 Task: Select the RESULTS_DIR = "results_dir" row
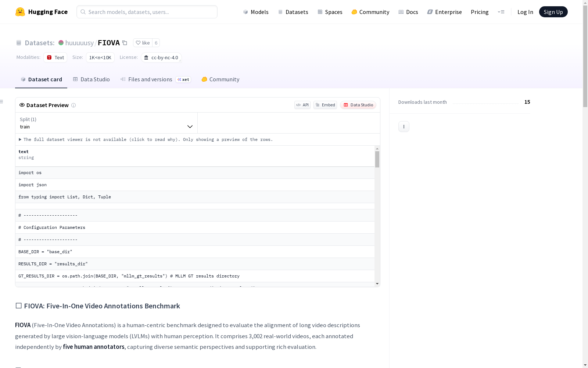(x=195, y=264)
